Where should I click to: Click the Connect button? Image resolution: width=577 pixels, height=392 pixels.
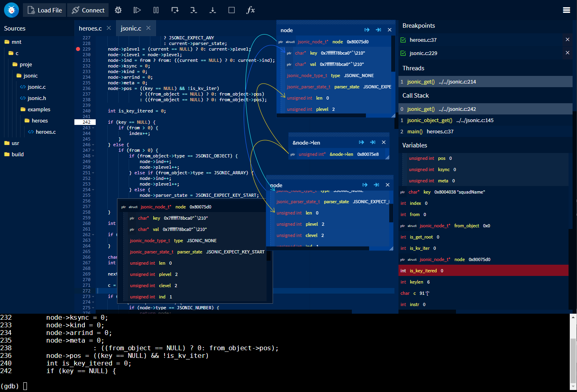point(88,10)
